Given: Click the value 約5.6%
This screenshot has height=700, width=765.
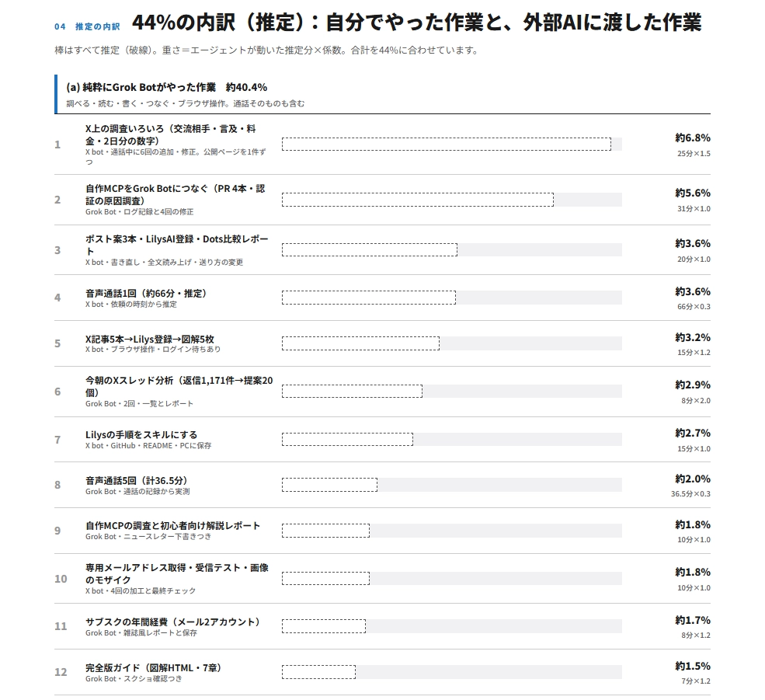Looking at the screenshot, I should (x=693, y=193).
